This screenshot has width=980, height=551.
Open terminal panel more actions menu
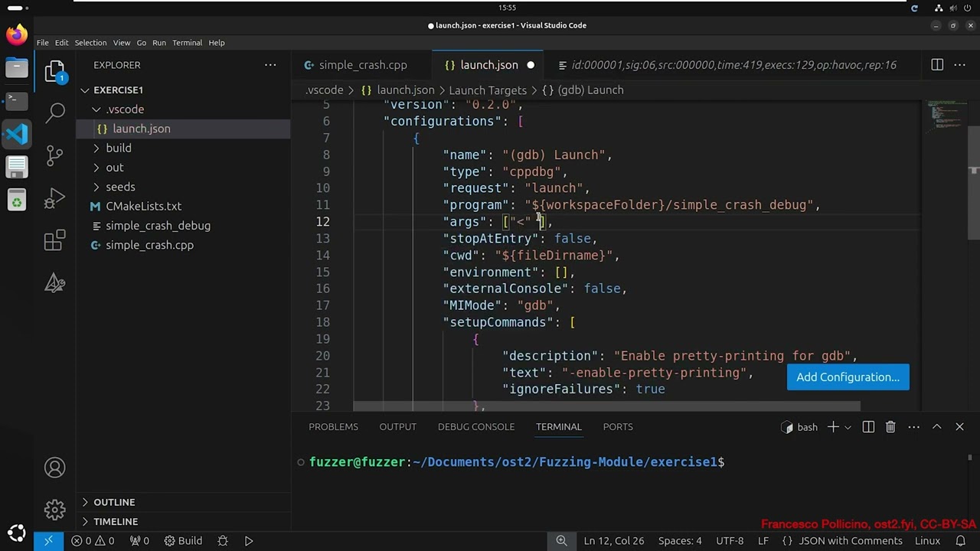[913, 427]
